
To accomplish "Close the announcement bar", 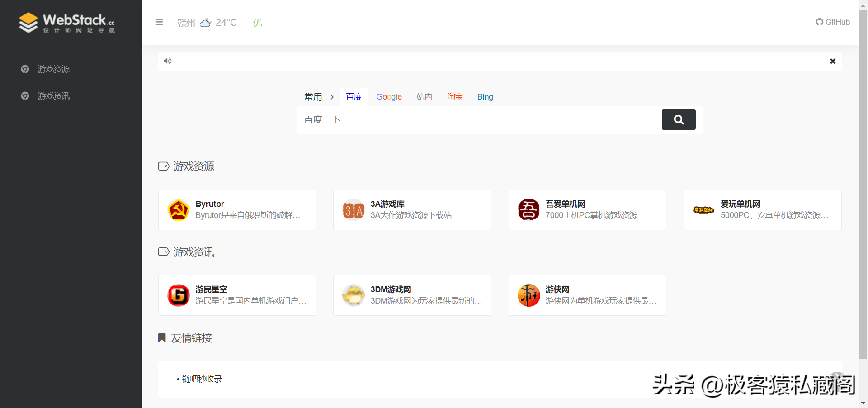I will pyautogui.click(x=833, y=61).
